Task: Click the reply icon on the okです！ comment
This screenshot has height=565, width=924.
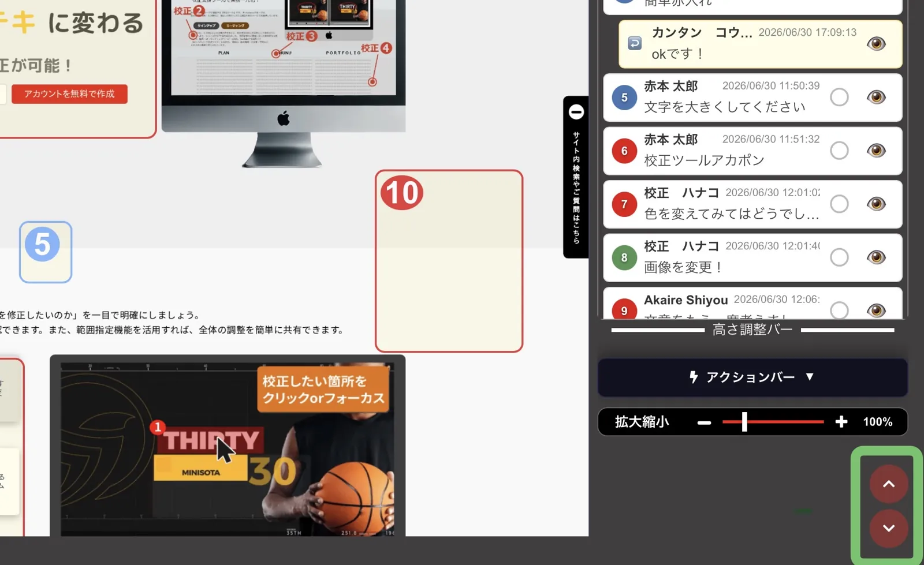Action: [x=635, y=43]
